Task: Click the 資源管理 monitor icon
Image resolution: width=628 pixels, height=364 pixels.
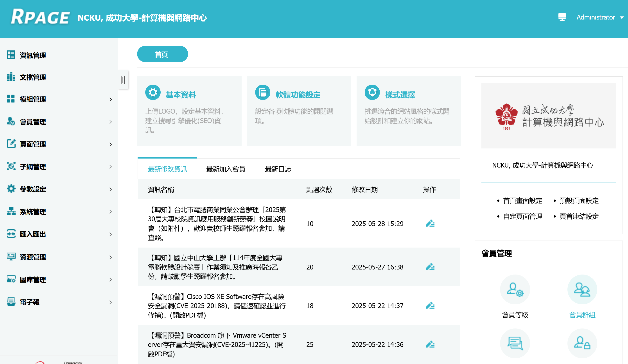Action: click(11, 256)
